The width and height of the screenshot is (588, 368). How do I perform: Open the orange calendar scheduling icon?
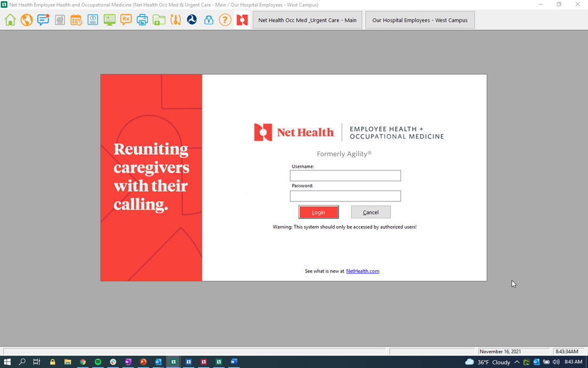(76, 20)
